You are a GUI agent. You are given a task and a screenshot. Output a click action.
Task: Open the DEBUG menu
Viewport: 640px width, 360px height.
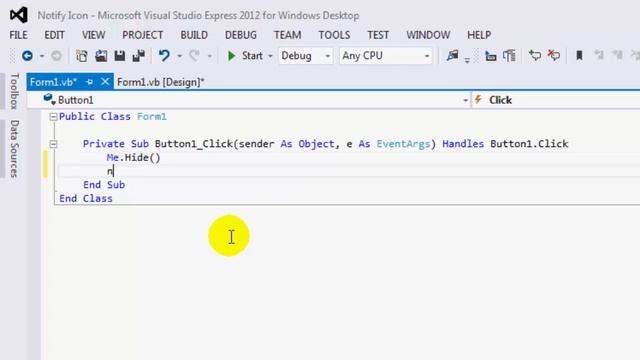pos(241,35)
